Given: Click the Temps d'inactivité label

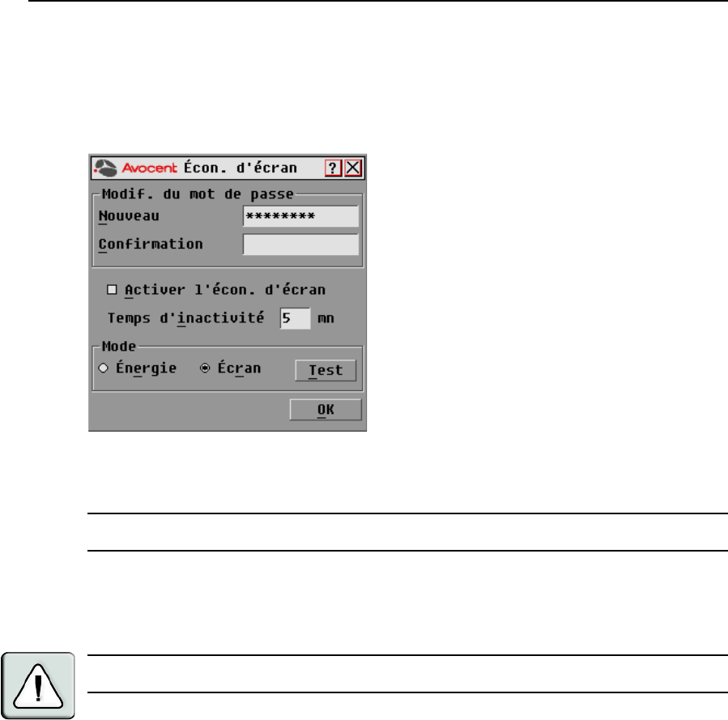Looking at the screenshot, I should tap(185, 318).
